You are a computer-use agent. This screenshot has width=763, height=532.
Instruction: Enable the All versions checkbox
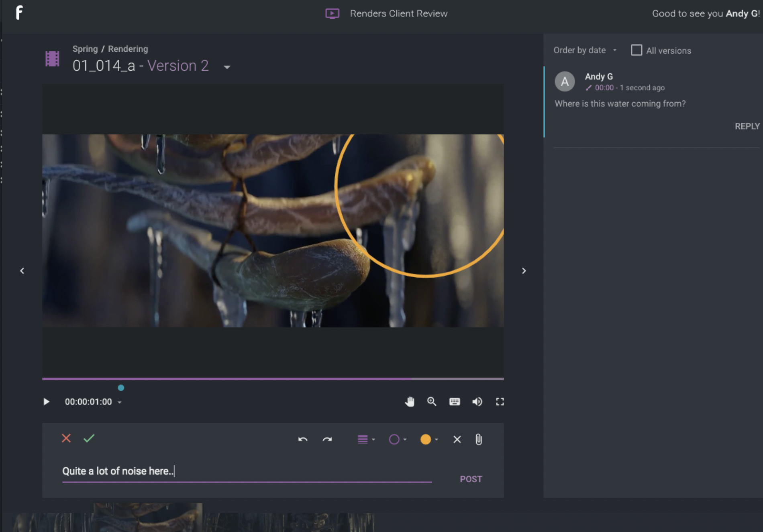click(x=637, y=50)
